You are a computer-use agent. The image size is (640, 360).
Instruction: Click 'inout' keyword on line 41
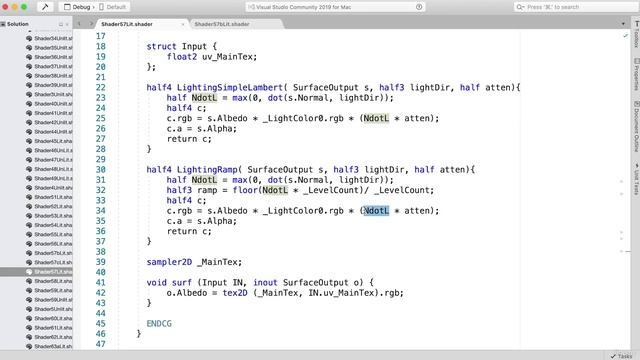point(265,282)
